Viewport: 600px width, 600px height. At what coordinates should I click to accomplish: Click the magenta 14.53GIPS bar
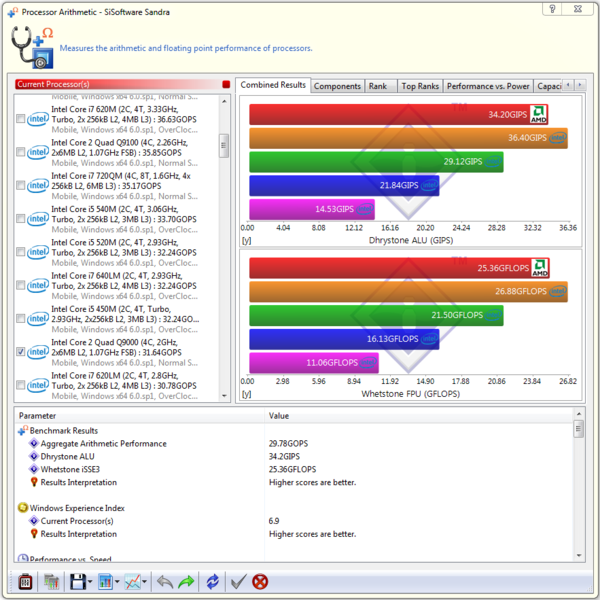[312, 209]
